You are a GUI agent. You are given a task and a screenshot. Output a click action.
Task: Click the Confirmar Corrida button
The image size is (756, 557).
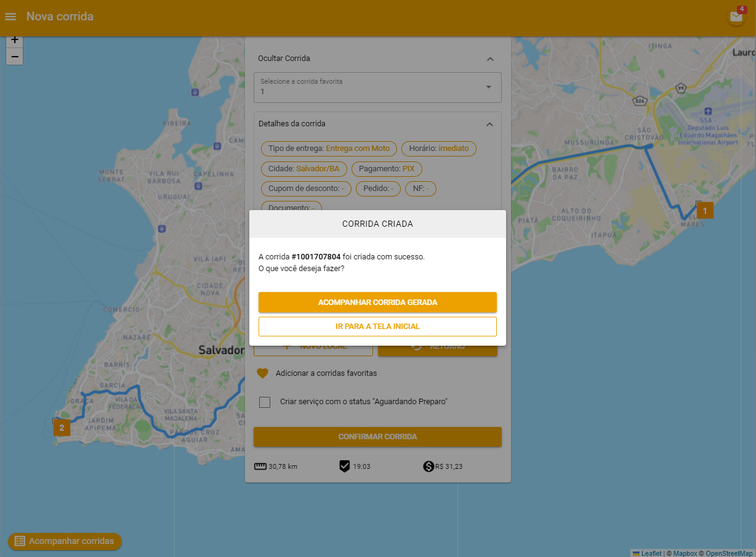377,437
